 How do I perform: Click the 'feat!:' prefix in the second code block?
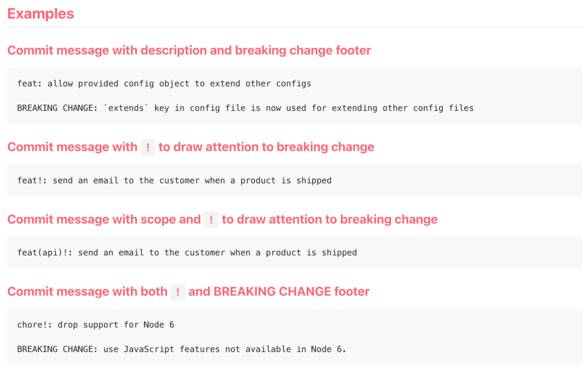pyautogui.click(x=32, y=180)
